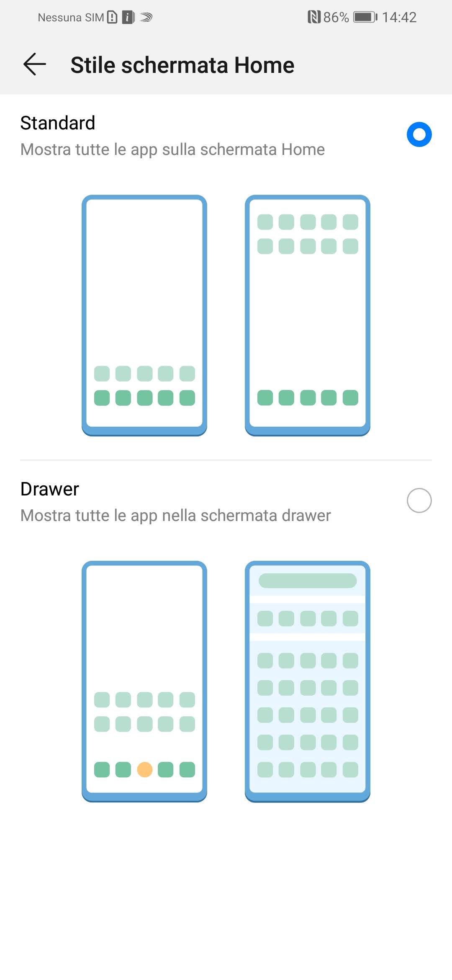Tap the Standard option title

(x=58, y=123)
